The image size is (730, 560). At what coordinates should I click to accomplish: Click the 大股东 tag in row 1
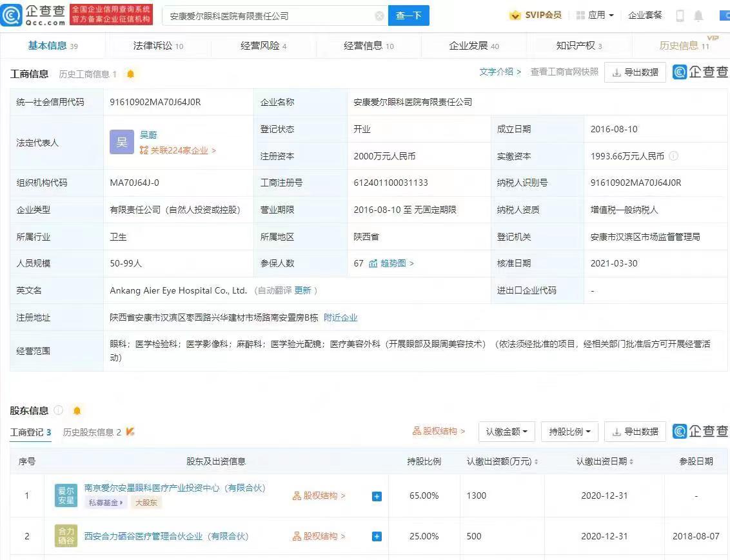[x=146, y=503]
